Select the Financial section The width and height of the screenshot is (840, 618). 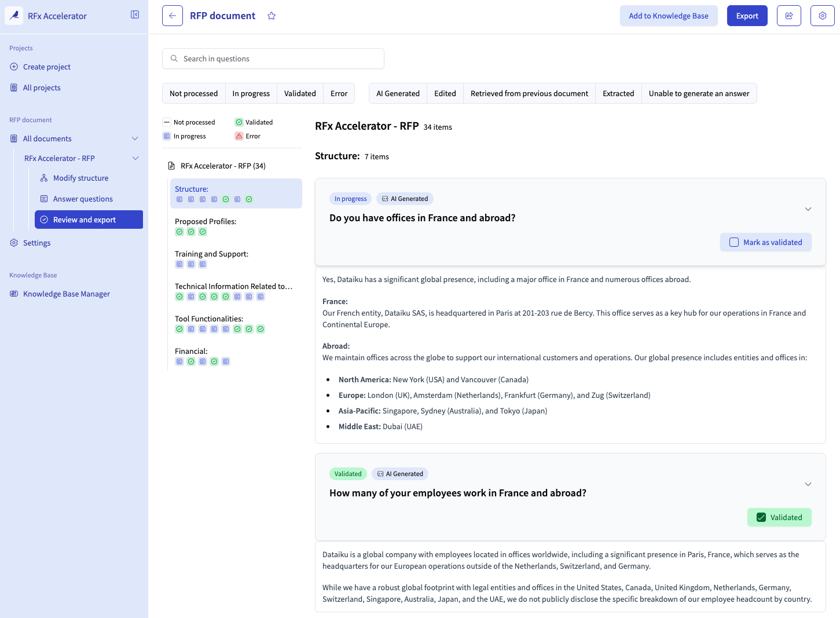[x=236, y=356]
